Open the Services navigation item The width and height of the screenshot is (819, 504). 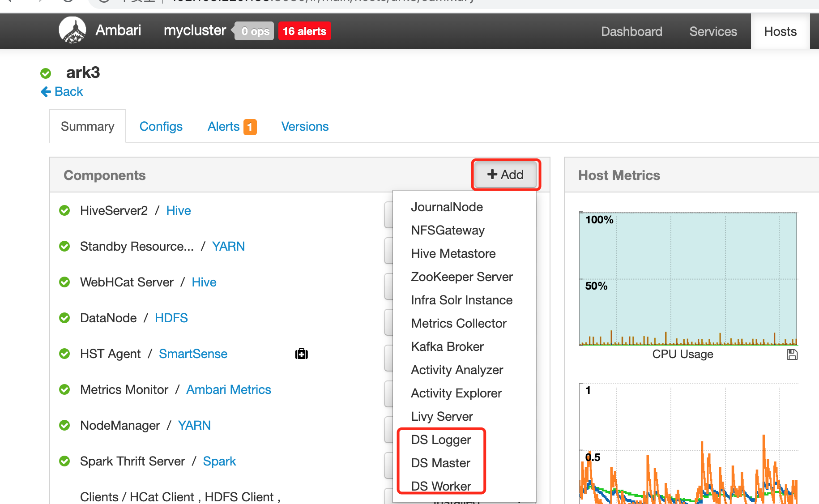713,31
